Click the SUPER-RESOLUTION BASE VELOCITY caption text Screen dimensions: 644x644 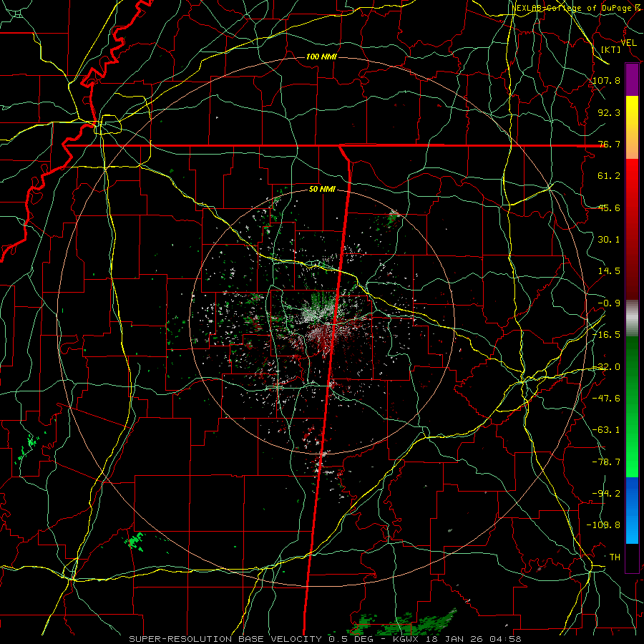click(x=225, y=639)
